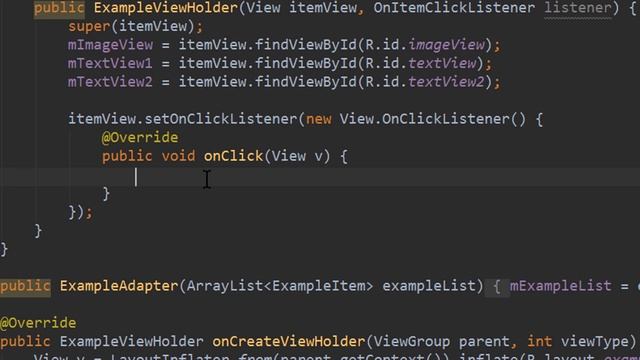Click the "super" keyword
Screen dimensions: 640x360
point(89,27)
